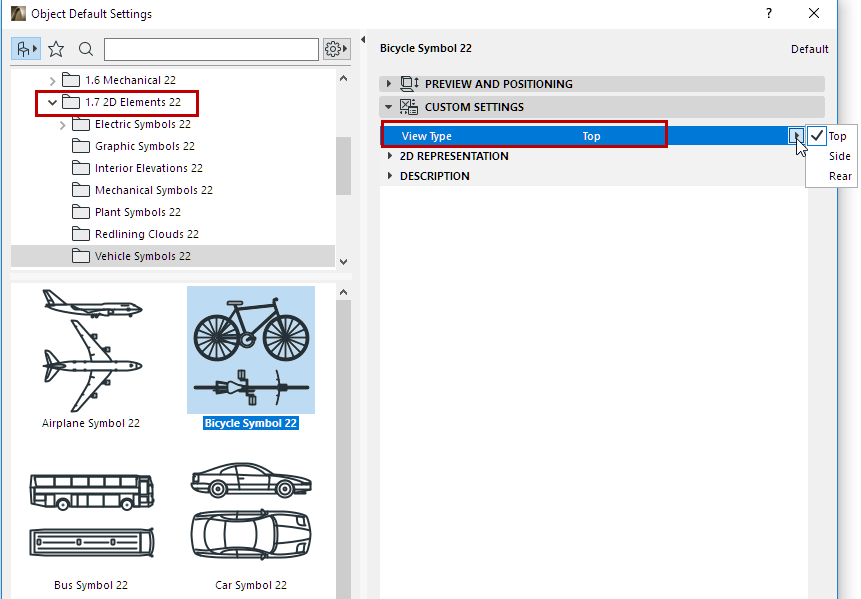
Task: Select the 1.6 Mechanical 22 folder
Action: [130, 80]
